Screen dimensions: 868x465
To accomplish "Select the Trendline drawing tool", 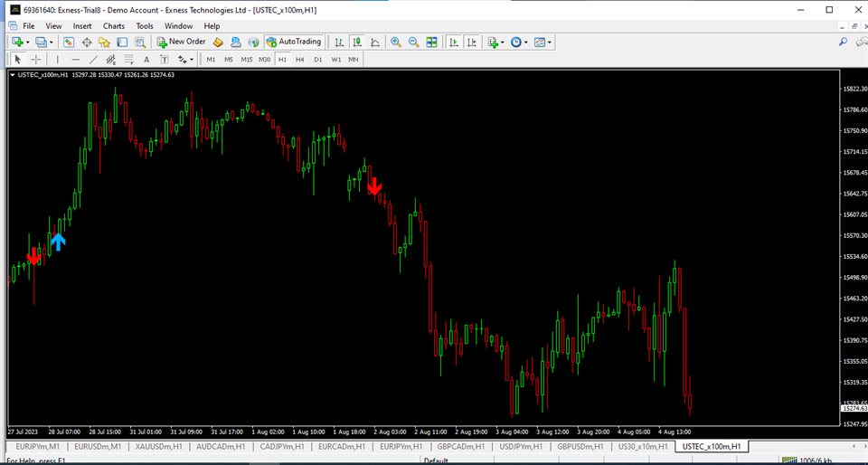I will pos(93,59).
